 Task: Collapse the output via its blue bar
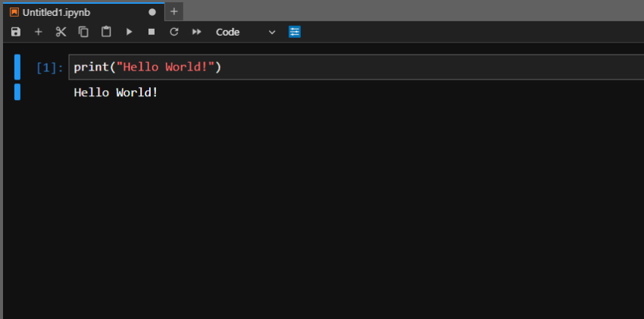(17, 92)
